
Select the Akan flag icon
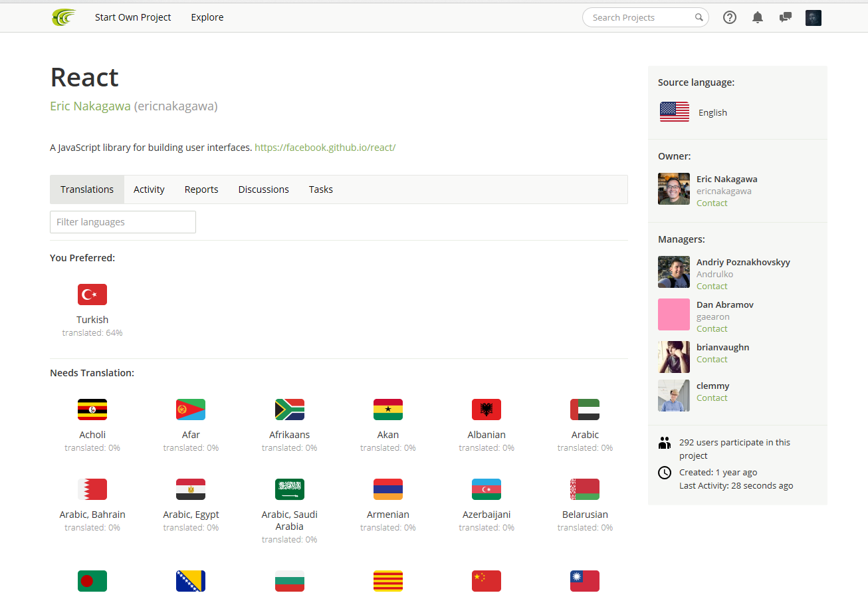(388, 410)
